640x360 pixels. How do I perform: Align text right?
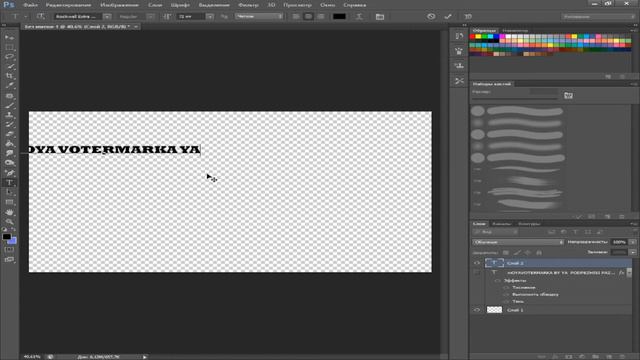(x=321, y=17)
